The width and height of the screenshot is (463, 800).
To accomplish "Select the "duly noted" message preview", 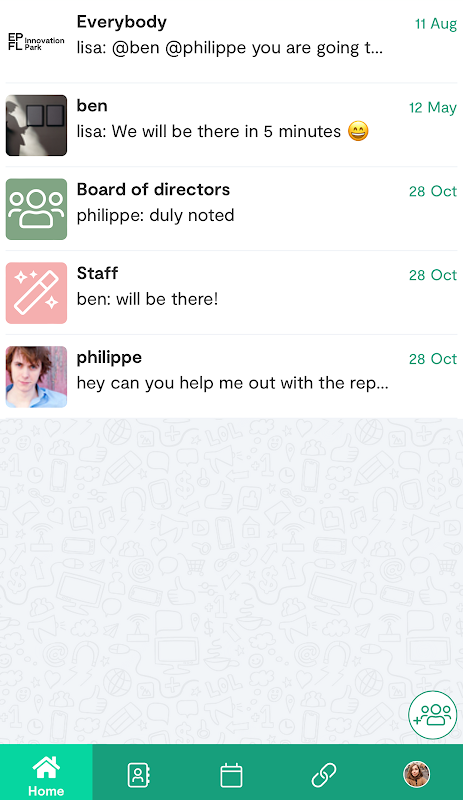I will [192, 215].
